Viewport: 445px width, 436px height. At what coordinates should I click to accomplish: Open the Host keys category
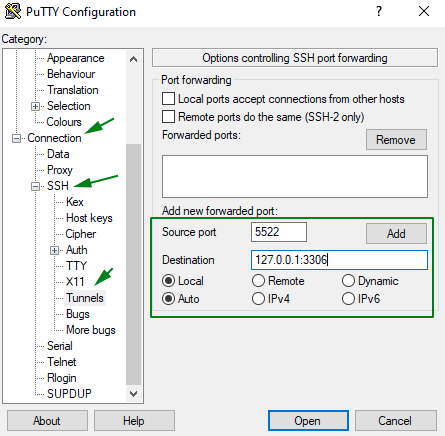coord(89,218)
